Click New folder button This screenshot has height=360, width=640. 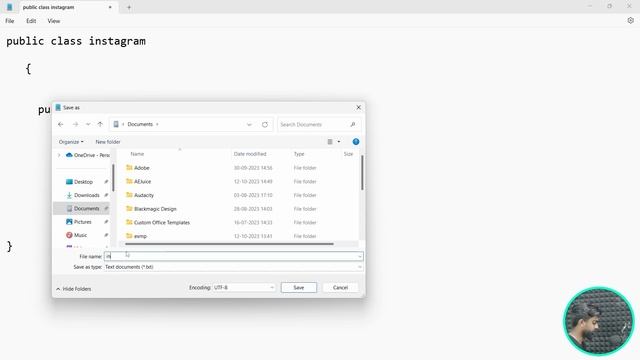[108, 142]
